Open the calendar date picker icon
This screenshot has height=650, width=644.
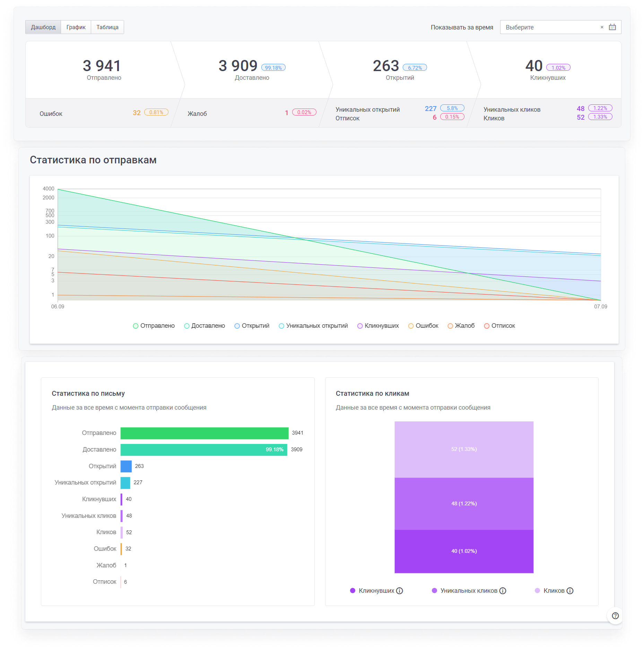point(612,27)
